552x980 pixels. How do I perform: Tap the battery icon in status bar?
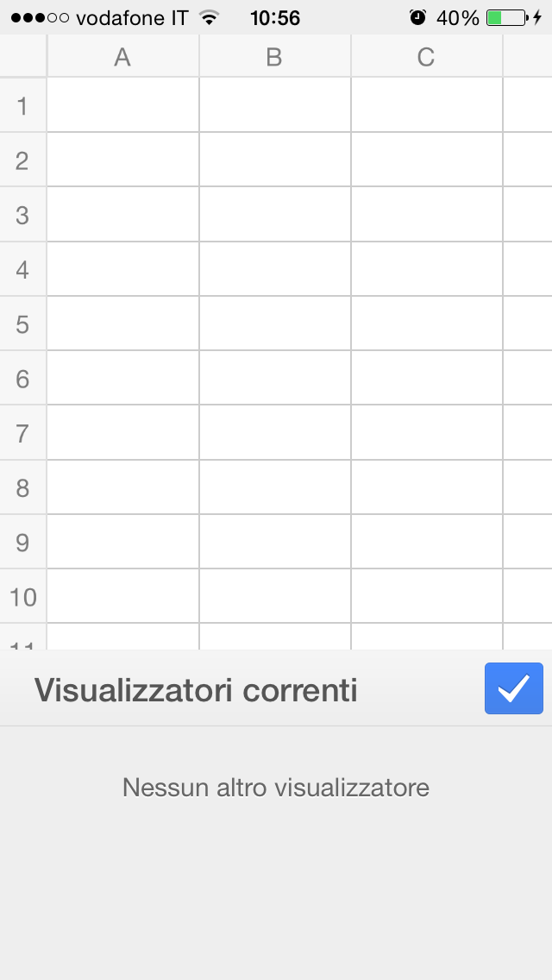point(505,17)
